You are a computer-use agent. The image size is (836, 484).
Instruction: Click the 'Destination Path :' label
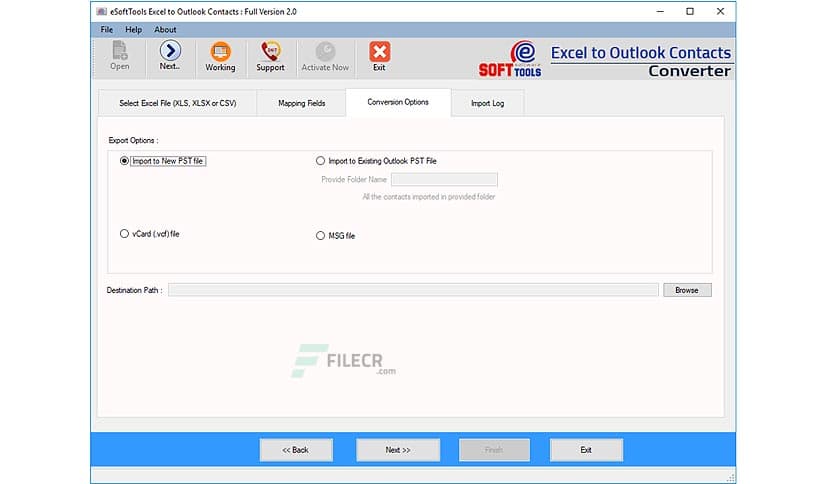(x=134, y=290)
